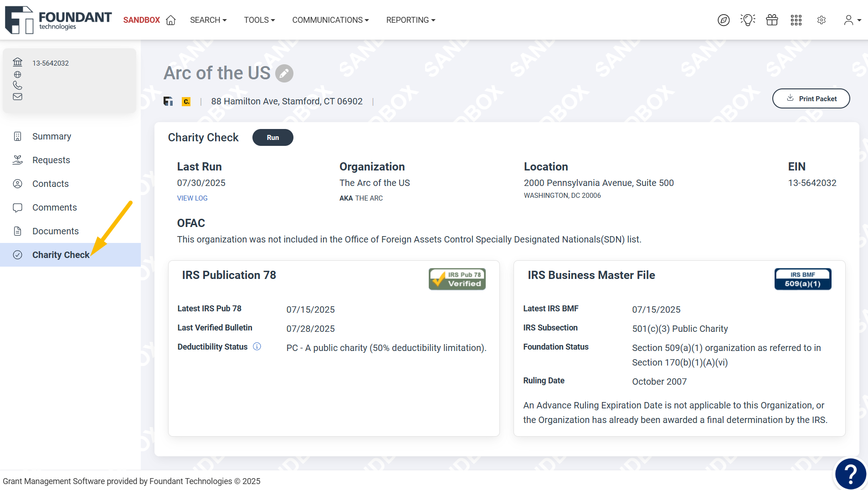Open the Contacts sidebar tab
The width and height of the screenshot is (868, 490).
tap(70, 184)
